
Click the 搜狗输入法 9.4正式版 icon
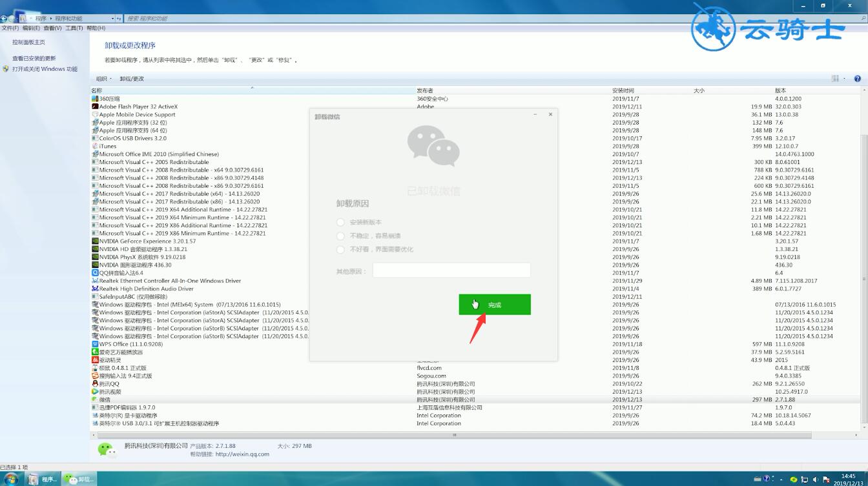click(x=95, y=376)
